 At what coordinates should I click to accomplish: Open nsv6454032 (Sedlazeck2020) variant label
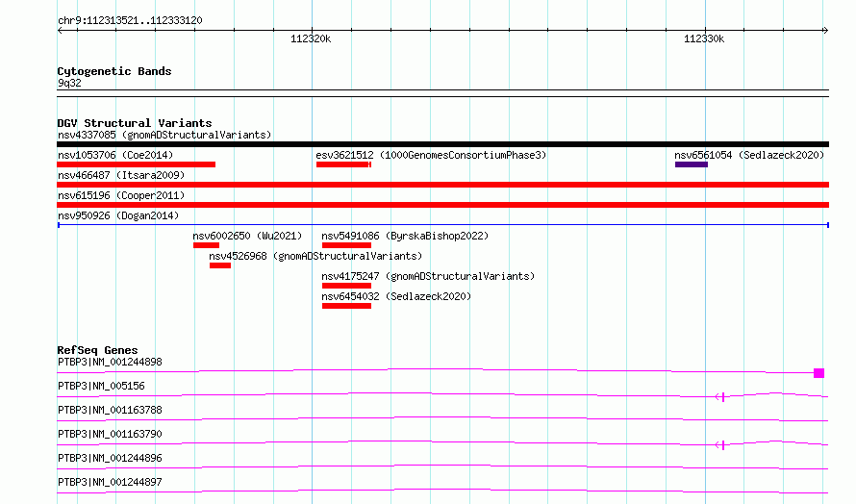point(396,296)
